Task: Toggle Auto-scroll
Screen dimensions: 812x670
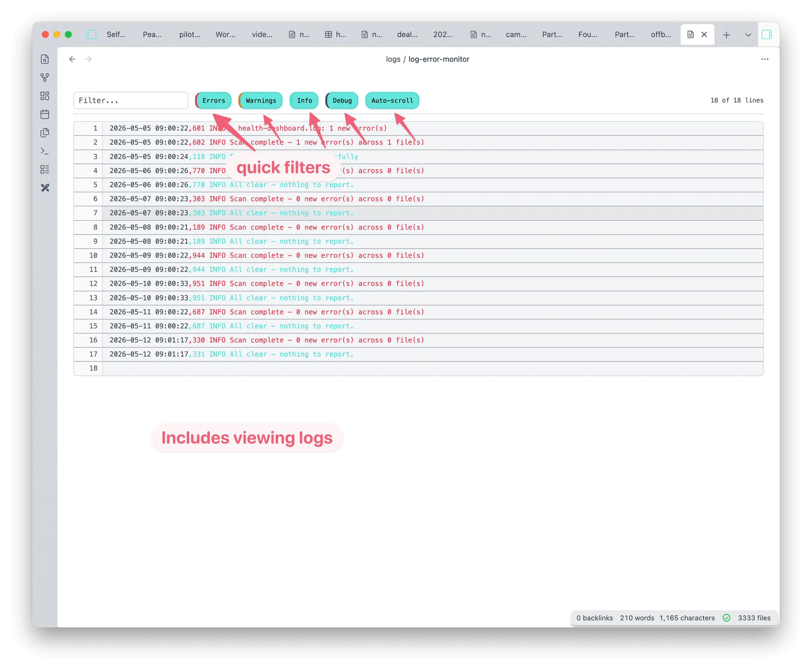Action: pos(392,100)
